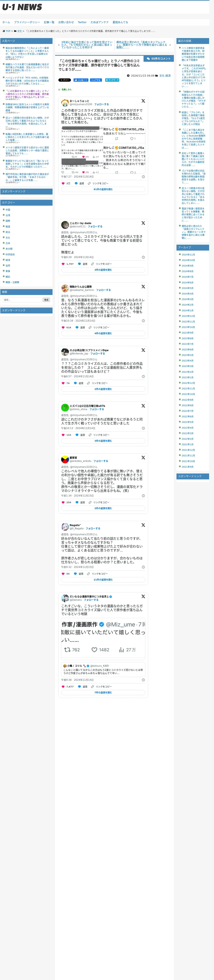Click the X logo on Nagato's tweet
This screenshot has width=214, height=980.
pos(143,525)
